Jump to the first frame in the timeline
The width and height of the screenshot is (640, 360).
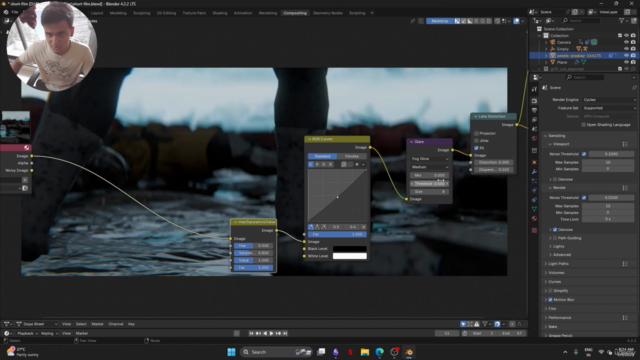(x=251, y=333)
